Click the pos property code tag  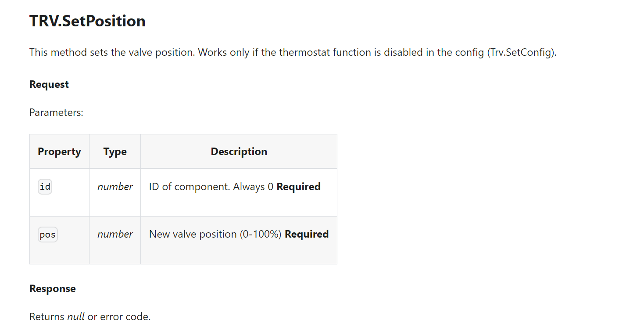(47, 235)
